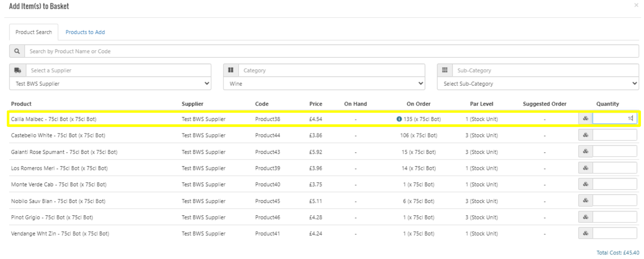The height and width of the screenshot is (259, 644).
Task: Click the magnifying glass search icon
Action: (17, 51)
